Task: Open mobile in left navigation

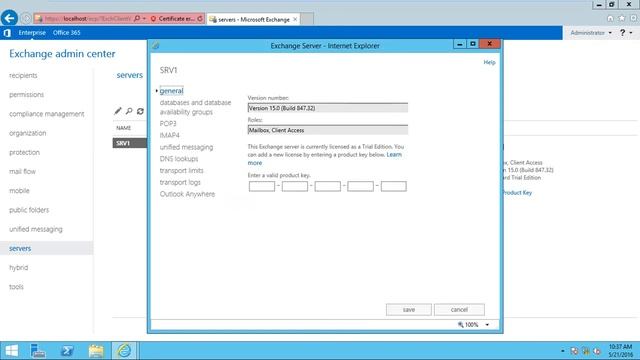Action: click(x=19, y=191)
